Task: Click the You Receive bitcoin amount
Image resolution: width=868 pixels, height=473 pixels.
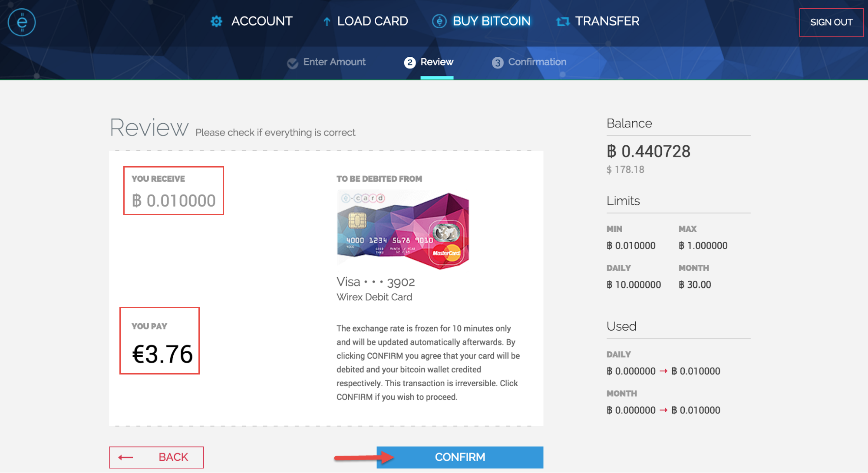Action: [x=174, y=200]
